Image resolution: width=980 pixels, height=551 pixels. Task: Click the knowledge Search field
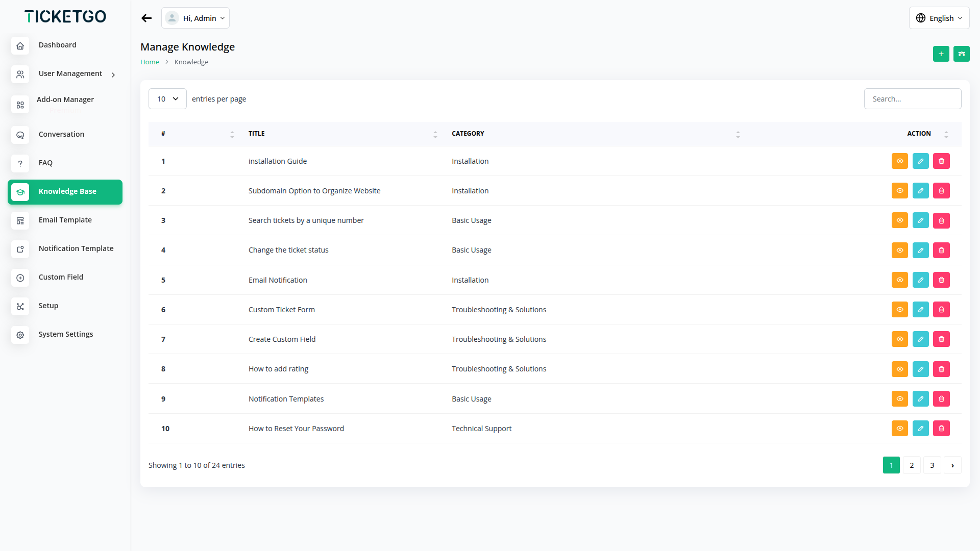[912, 99]
